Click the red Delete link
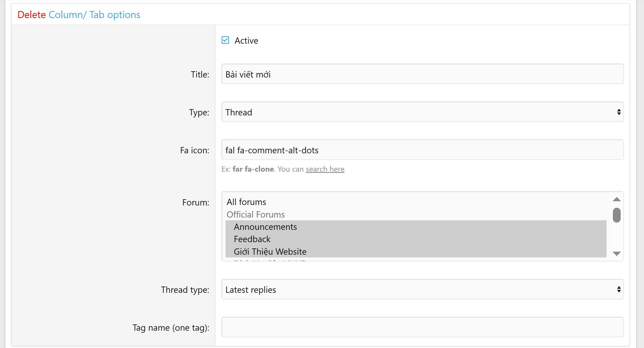 pos(31,15)
